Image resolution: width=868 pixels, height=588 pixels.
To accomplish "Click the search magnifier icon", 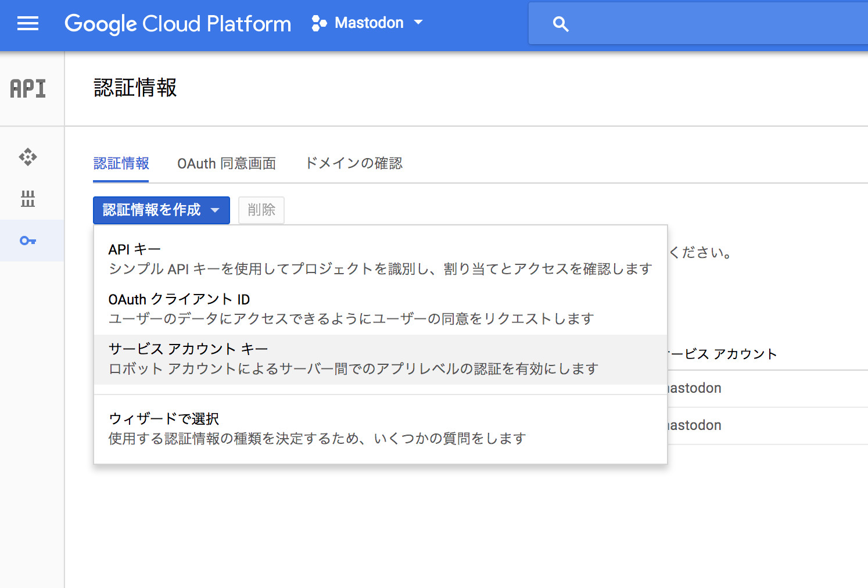I will 560,24.
